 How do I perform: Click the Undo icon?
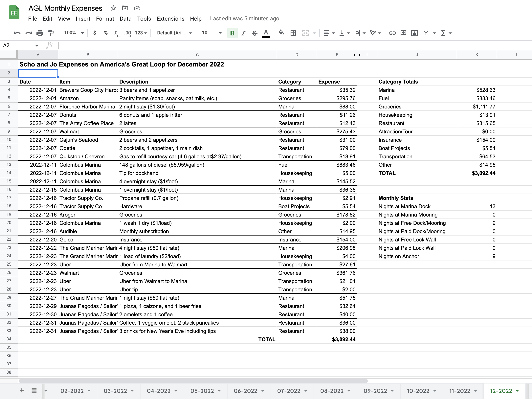pos(17,33)
